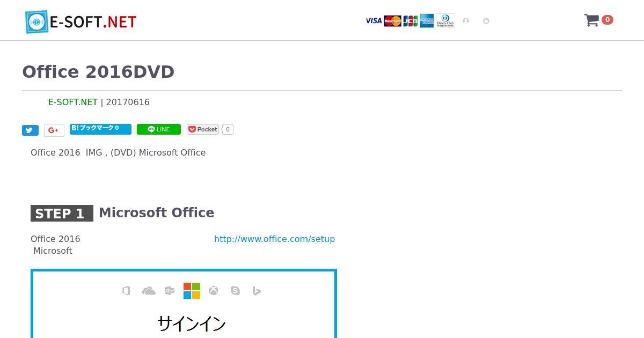
Task: Click the E-SOFT.NET site logo
Action: tap(80, 21)
